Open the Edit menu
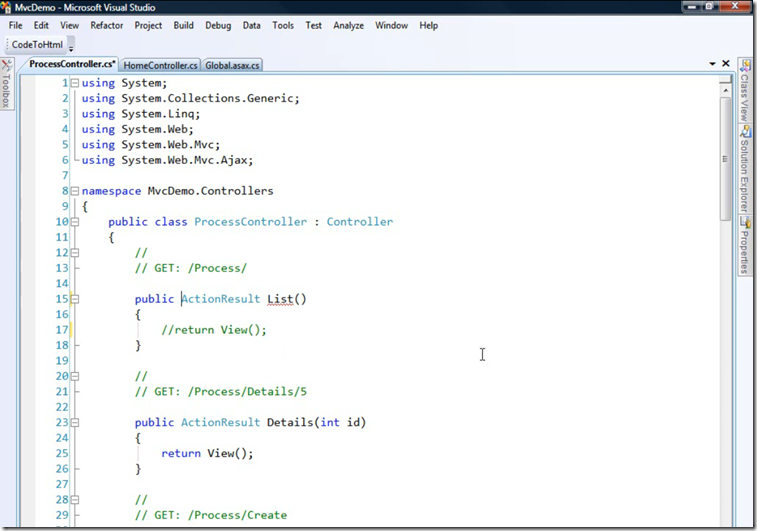 point(41,26)
